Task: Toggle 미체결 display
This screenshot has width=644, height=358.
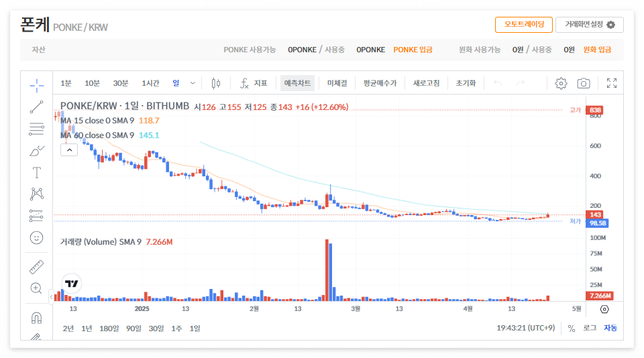Action: [x=337, y=83]
